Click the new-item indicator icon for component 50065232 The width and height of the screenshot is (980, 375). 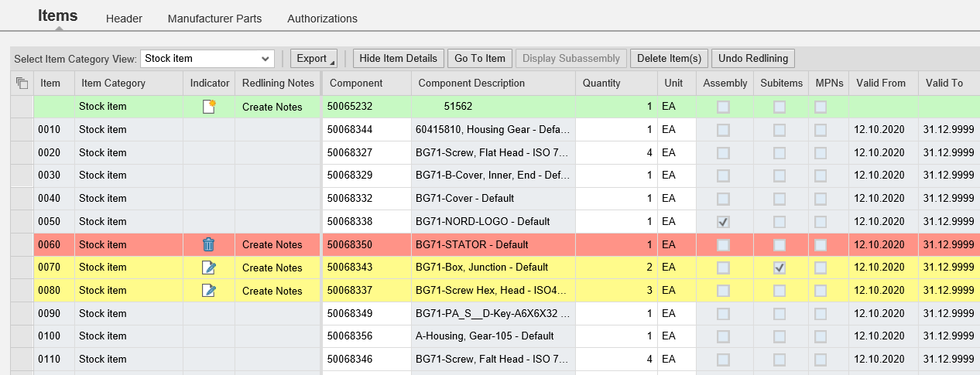[208, 107]
